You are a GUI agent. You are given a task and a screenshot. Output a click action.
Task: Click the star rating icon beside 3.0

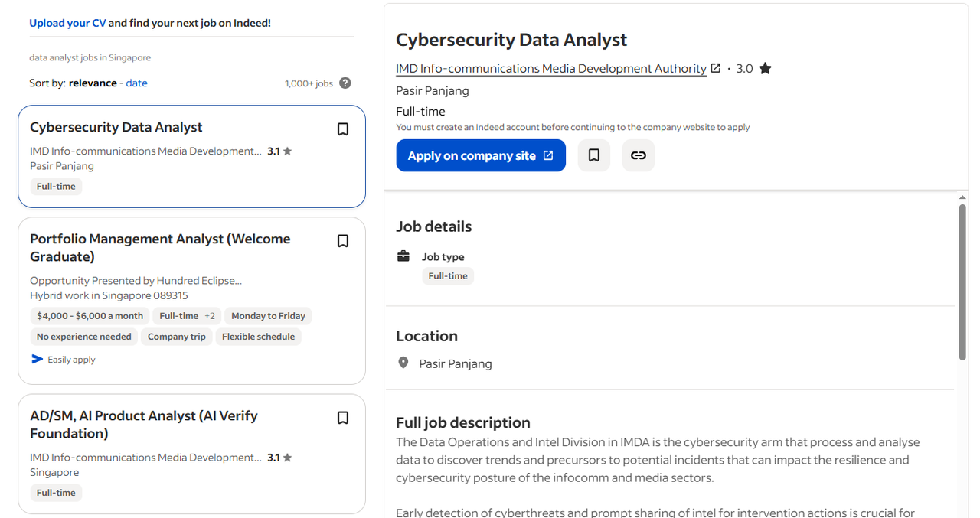765,69
